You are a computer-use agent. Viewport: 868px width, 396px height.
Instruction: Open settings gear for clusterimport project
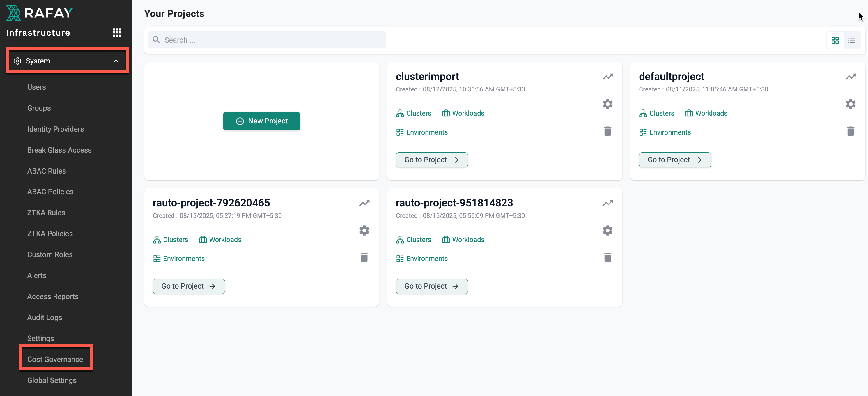tap(607, 104)
